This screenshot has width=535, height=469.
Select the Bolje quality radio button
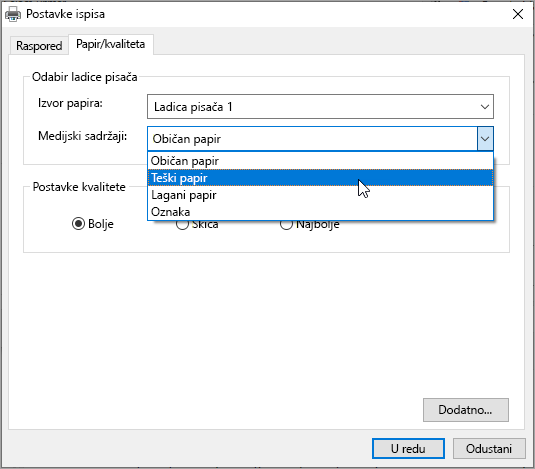tap(92, 224)
